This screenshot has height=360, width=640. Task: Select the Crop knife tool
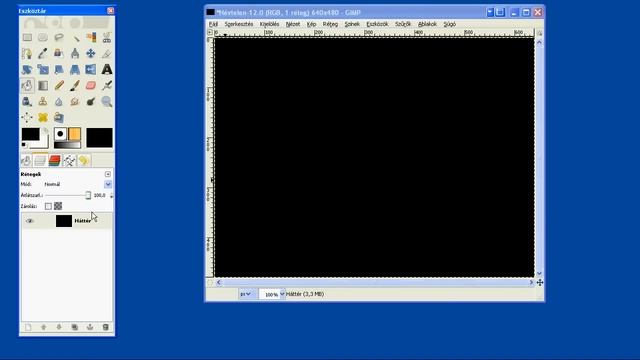coord(107,53)
